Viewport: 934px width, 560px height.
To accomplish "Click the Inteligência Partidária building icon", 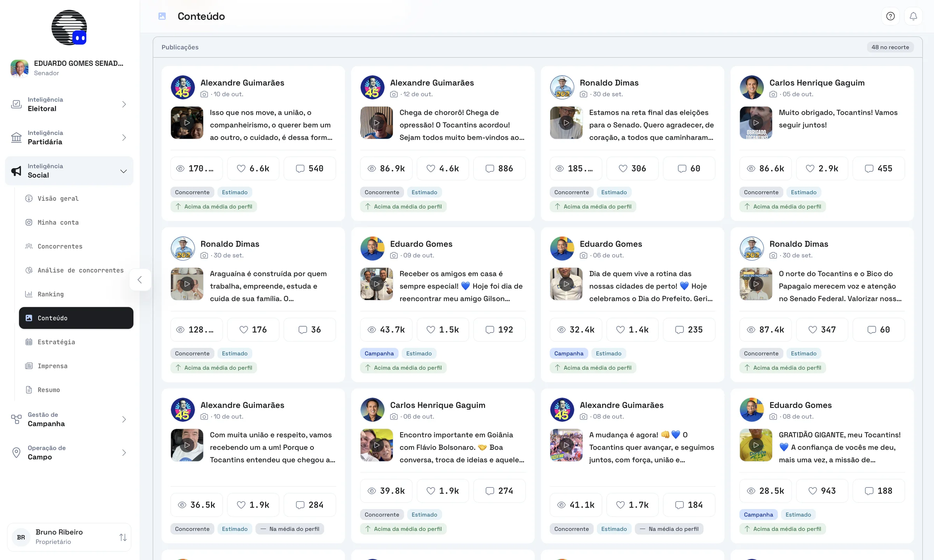I will [16, 137].
